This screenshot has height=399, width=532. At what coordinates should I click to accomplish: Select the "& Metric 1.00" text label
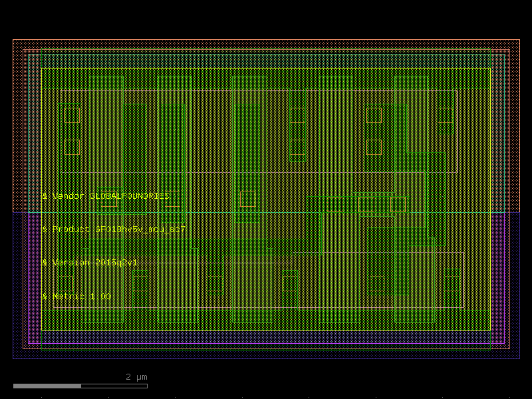click(76, 296)
